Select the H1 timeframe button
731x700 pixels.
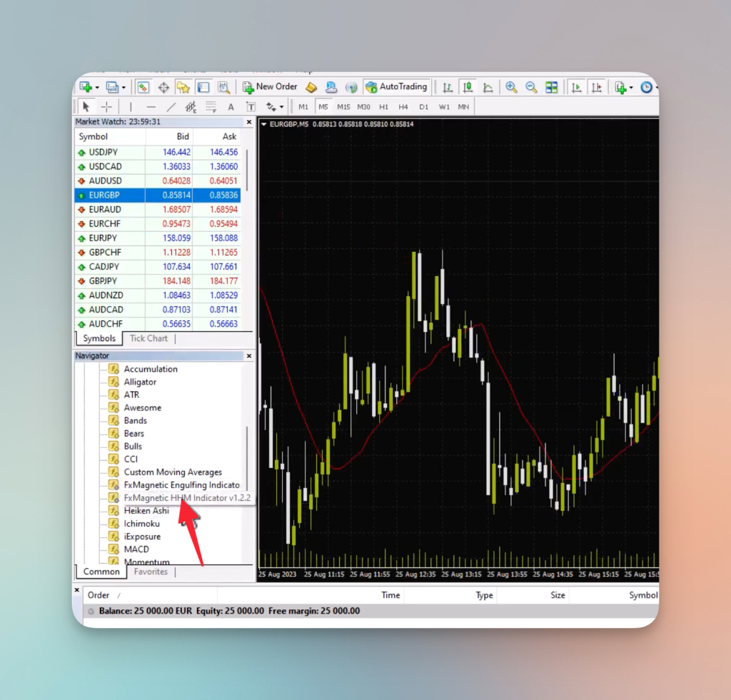384,106
